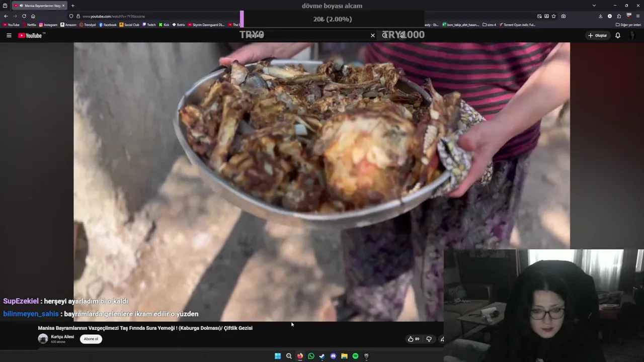Viewport: 644px width, 362px height.
Task: Select the Manisa Bayramlarının YouTube tab
Action: 39,6
